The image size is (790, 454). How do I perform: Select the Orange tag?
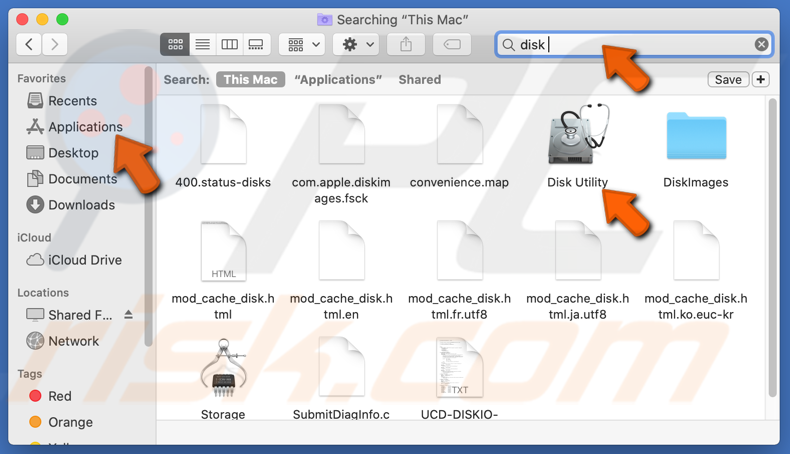pos(70,422)
